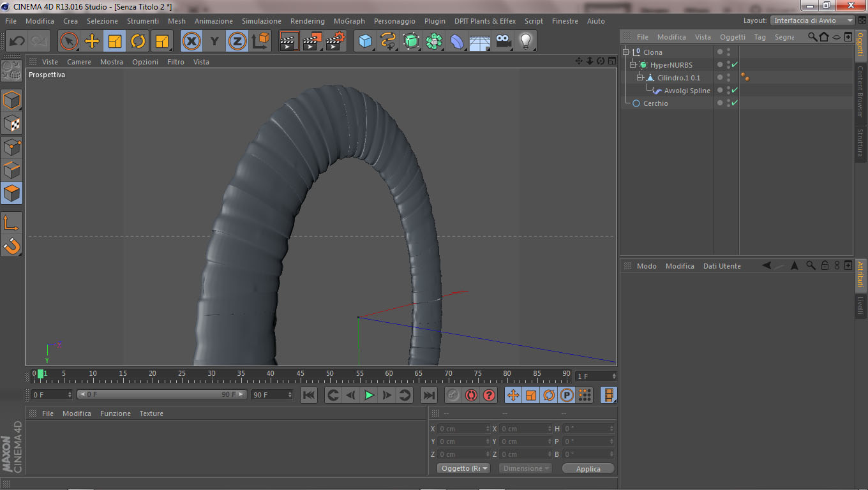Play the animation forward
The height and width of the screenshot is (490, 868).
click(369, 395)
